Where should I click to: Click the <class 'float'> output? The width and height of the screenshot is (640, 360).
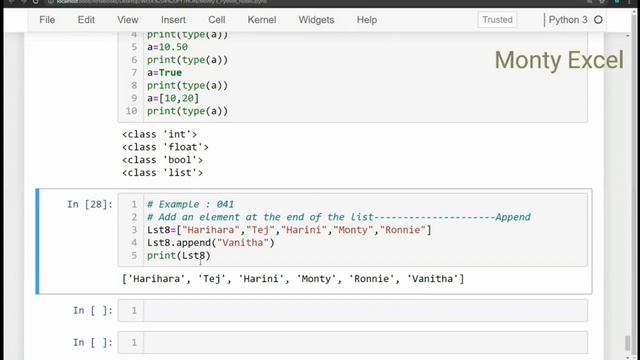tap(165, 147)
